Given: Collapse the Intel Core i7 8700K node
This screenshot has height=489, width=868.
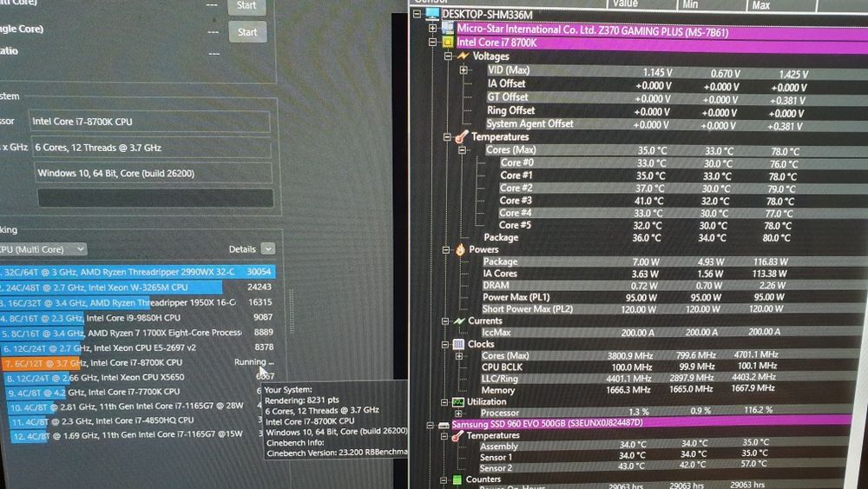Looking at the screenshot, I should click(433, 42).
